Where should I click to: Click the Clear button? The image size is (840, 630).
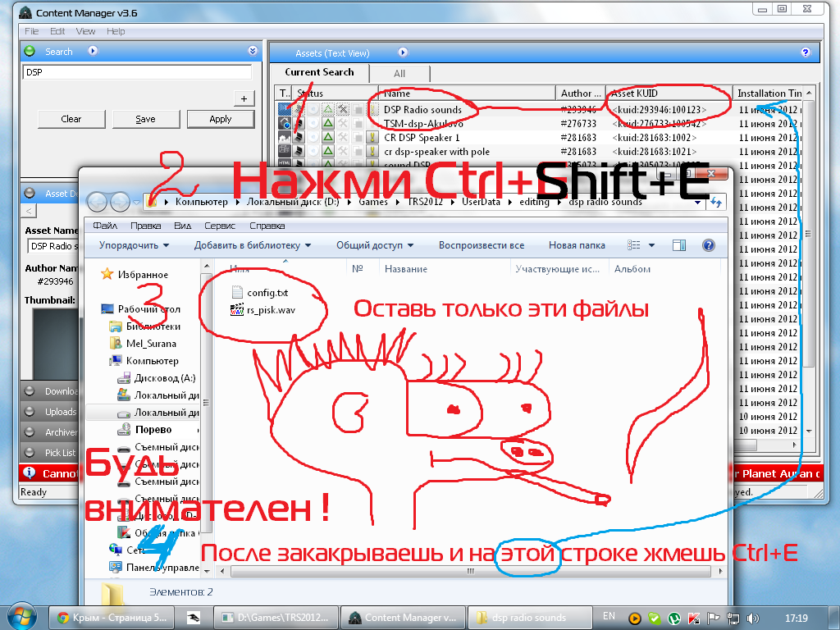(x=71, y=119)
